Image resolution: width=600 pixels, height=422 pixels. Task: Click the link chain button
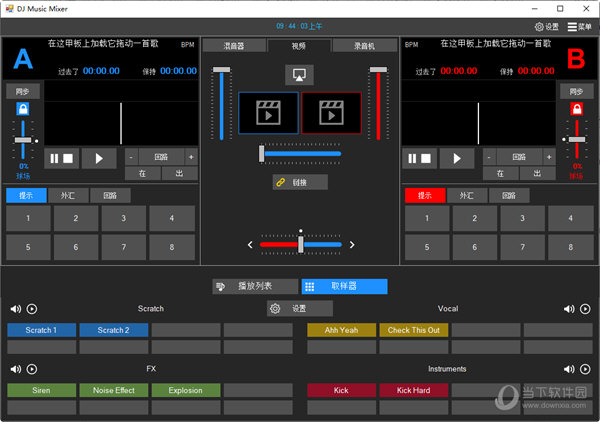tap(300, 182)
